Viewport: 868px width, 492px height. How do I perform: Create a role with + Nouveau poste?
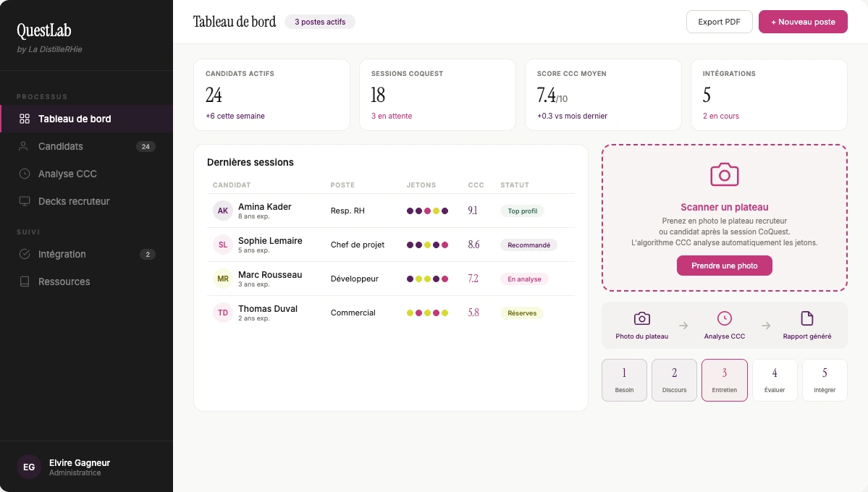tap(803, 22)
